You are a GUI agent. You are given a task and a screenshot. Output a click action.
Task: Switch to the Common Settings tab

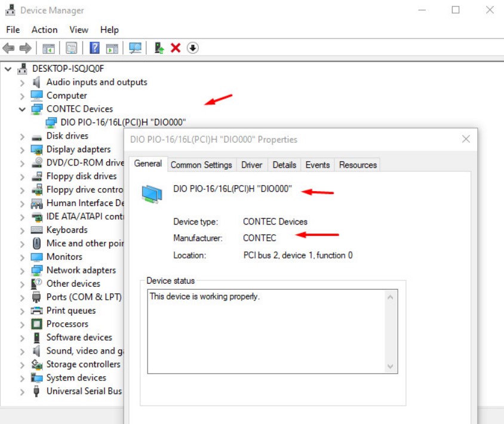pyautogui.click(x=201, y=165)
